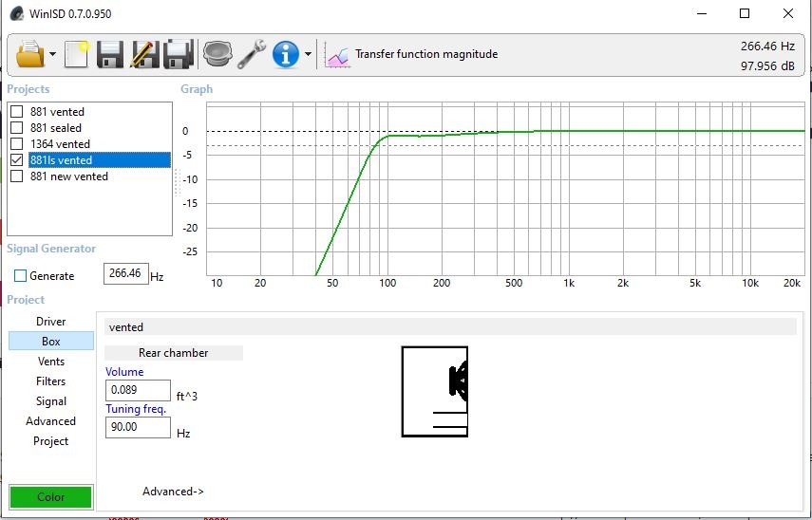This screenshot has height=520, width=812.
Task: Click the Tuning freq. field showing 90.00
Action: (138, 427)
